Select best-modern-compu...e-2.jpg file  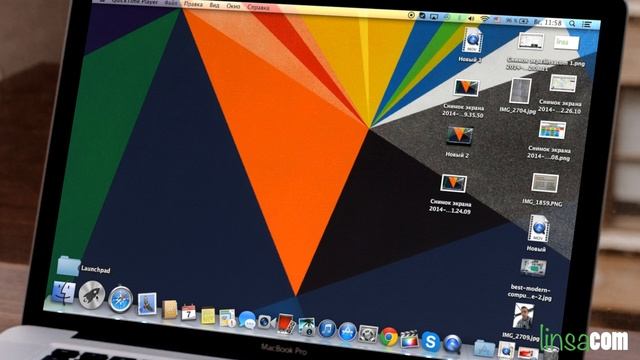pyautogui.click(x=533, y=268)
